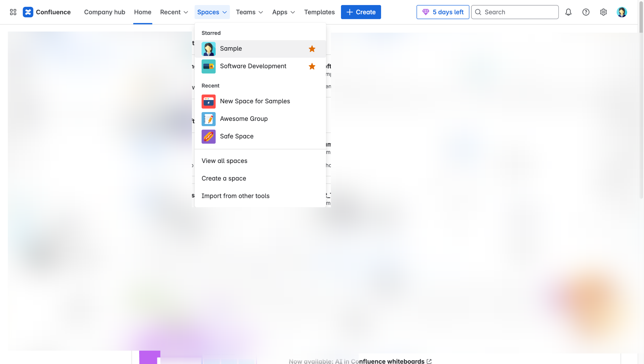644x364 pixels.
Task: Click the Software Development space icon
Action: [x=208, y=66]
